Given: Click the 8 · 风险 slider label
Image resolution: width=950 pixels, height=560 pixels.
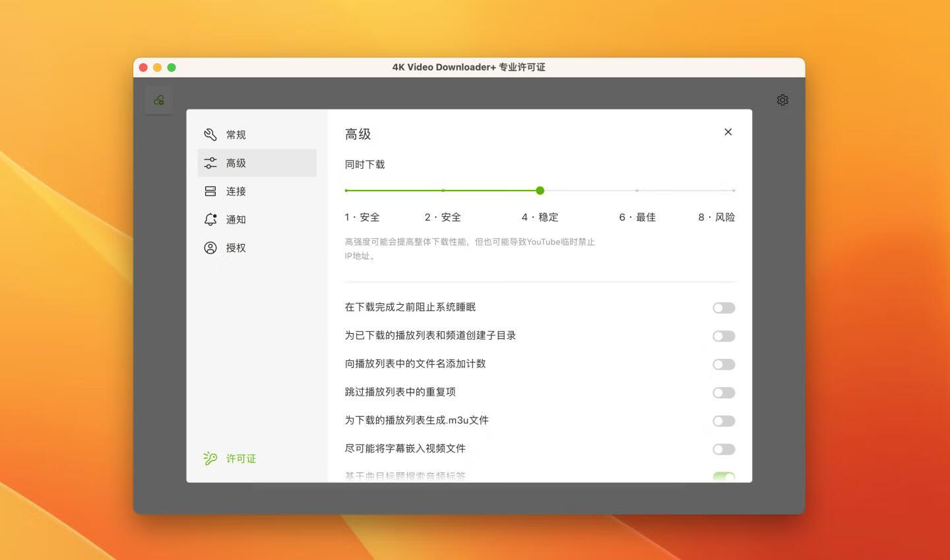Looking at the screenshot, I should coord(716,217).
